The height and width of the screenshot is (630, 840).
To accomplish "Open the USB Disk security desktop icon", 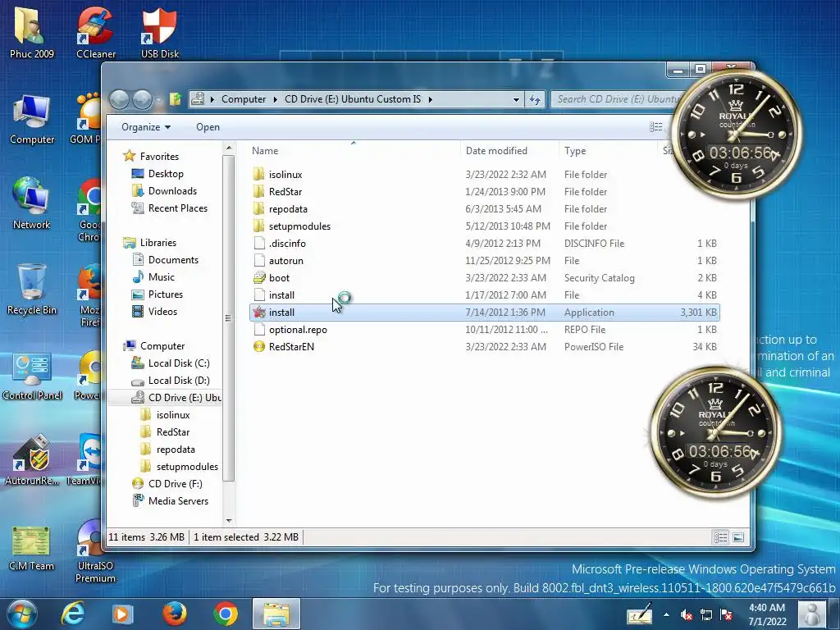I will 160,32.
